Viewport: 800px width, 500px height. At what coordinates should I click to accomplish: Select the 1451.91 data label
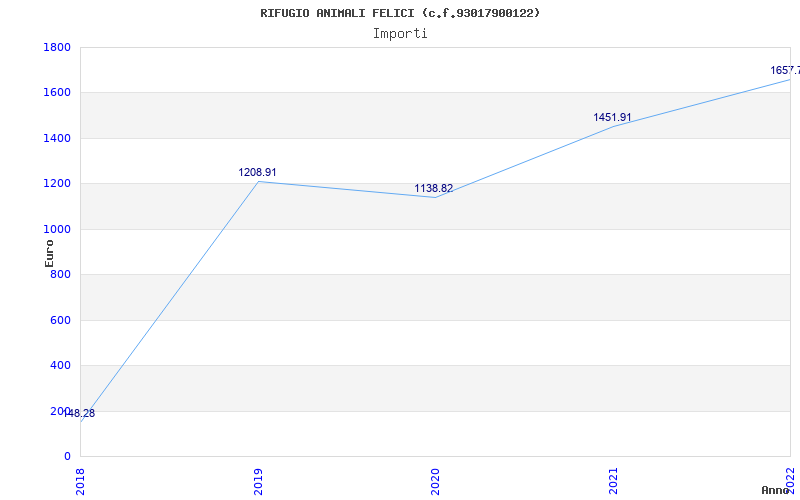click(612, 117)
